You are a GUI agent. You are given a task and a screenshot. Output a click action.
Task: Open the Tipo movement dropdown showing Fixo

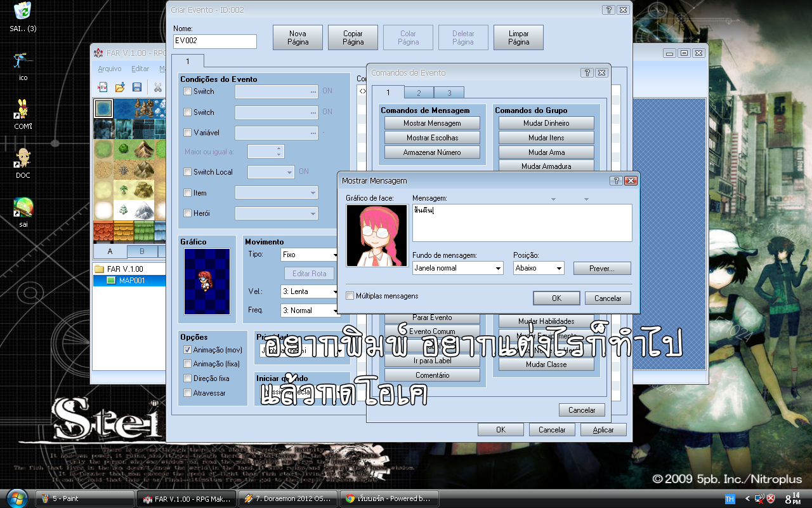pos(310,255)
